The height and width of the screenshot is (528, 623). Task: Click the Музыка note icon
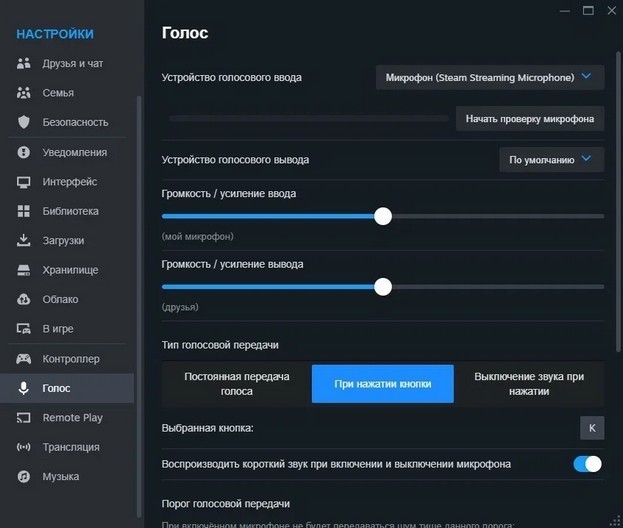coord(23,476)
